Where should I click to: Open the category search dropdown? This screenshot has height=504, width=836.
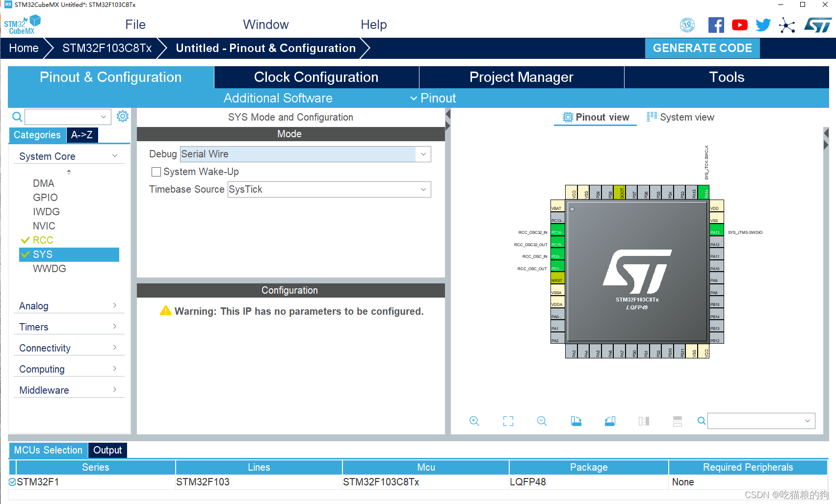click(x=104, y=117)
